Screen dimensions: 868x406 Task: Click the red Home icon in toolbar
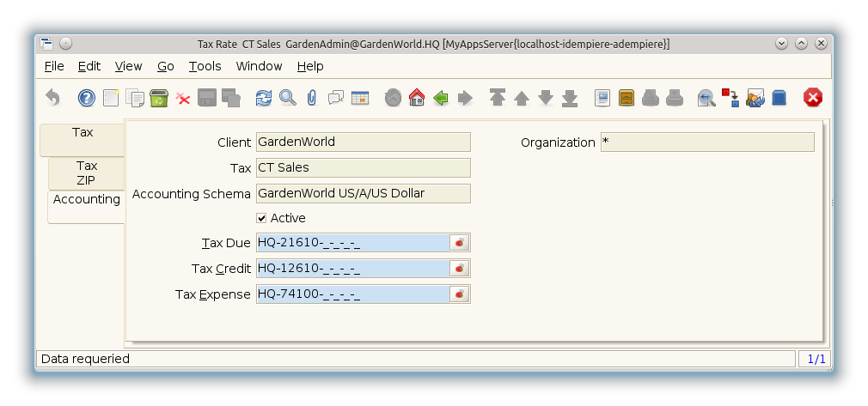tap(417, 98)
